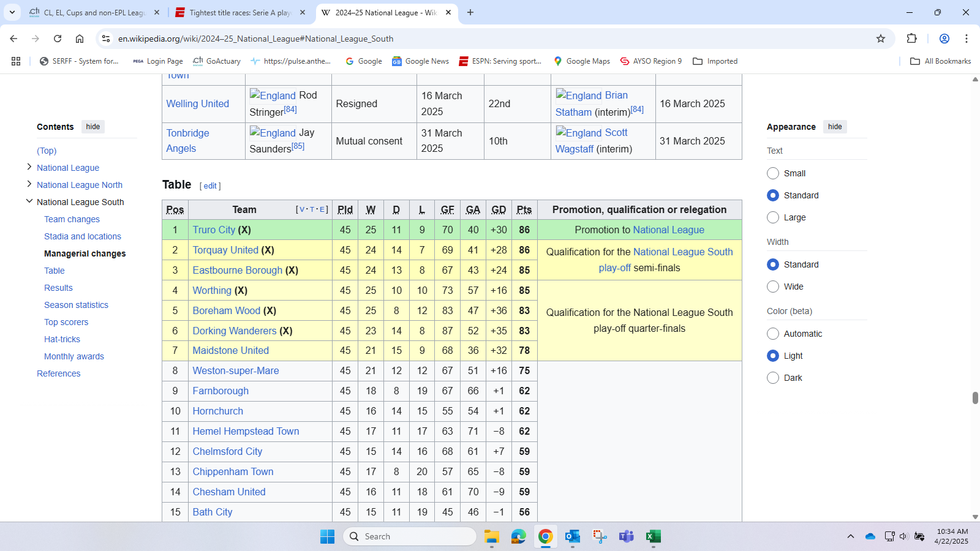This screenshot has height=551, width=980.
Task: Open the tab search dropdown arrow
Action: pyautogui.click(x=12, y=12)
